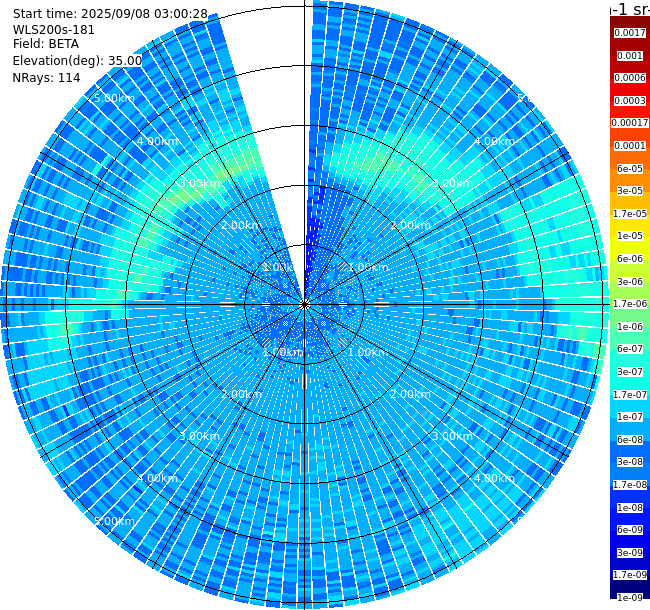Select the 'WLS200s-181' instrument label

click(x=53, y=30)
